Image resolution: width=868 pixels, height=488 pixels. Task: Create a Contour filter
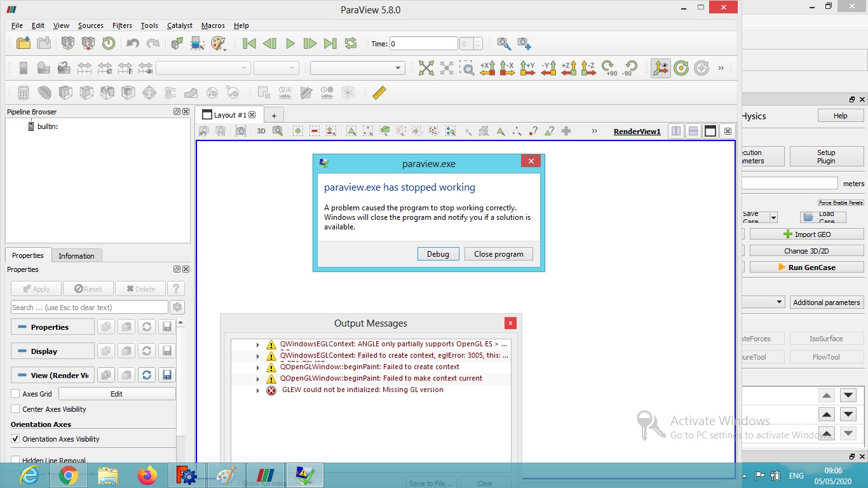[44, 92]
